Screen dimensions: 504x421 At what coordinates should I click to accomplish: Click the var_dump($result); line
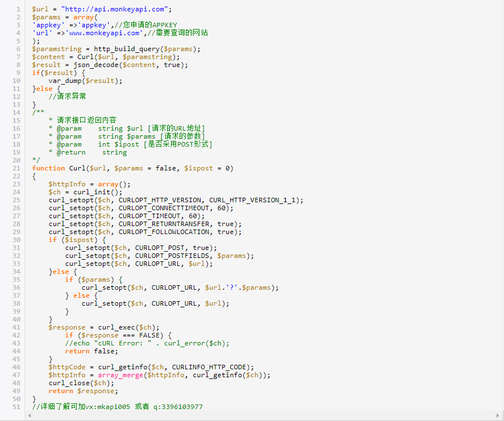click(85, 81)
